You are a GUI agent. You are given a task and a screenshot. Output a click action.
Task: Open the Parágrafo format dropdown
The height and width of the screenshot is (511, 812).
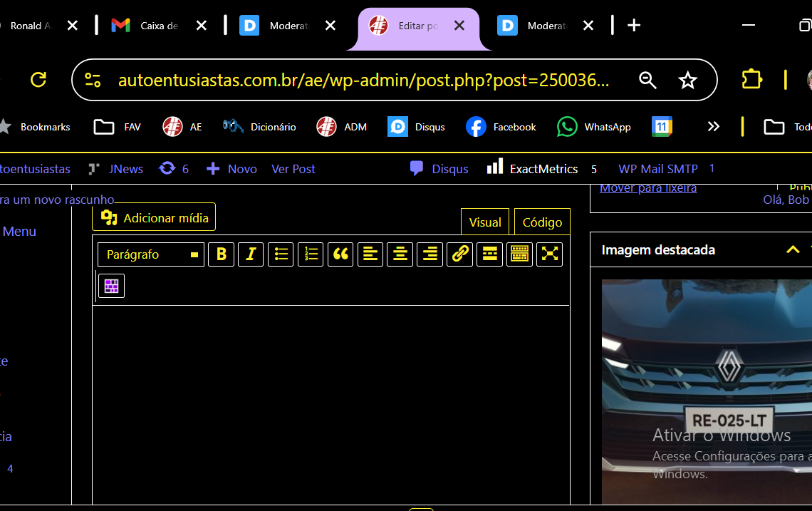(151, 254)
